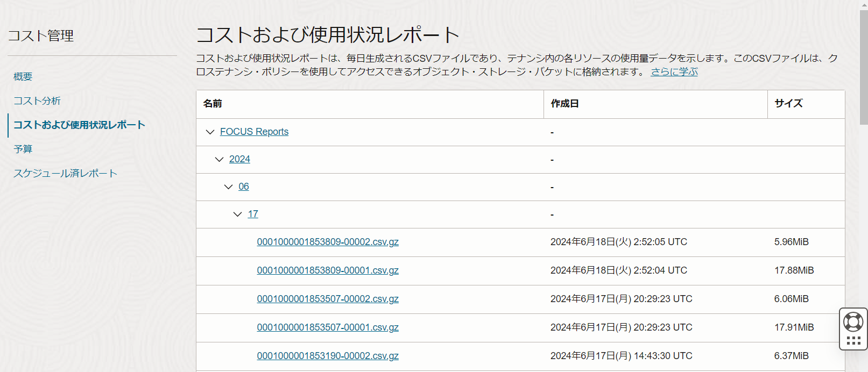Click the 作成日 column header

point(655,104)
